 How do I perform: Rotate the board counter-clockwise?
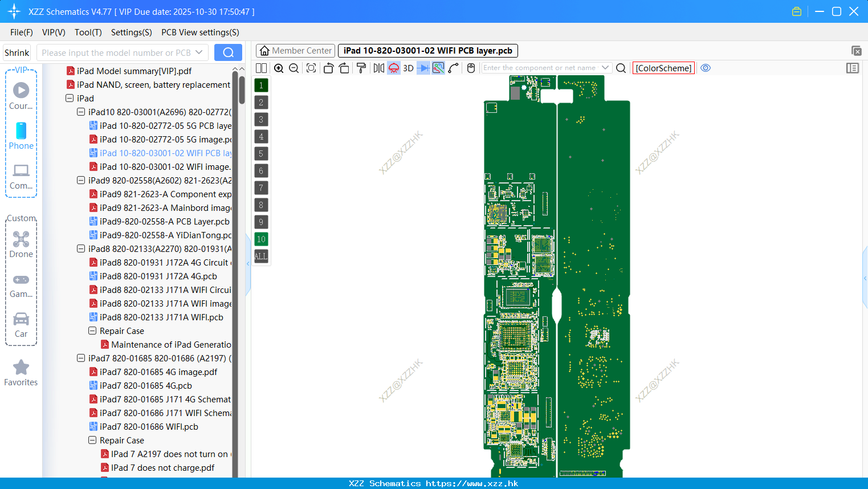point(328,68)
